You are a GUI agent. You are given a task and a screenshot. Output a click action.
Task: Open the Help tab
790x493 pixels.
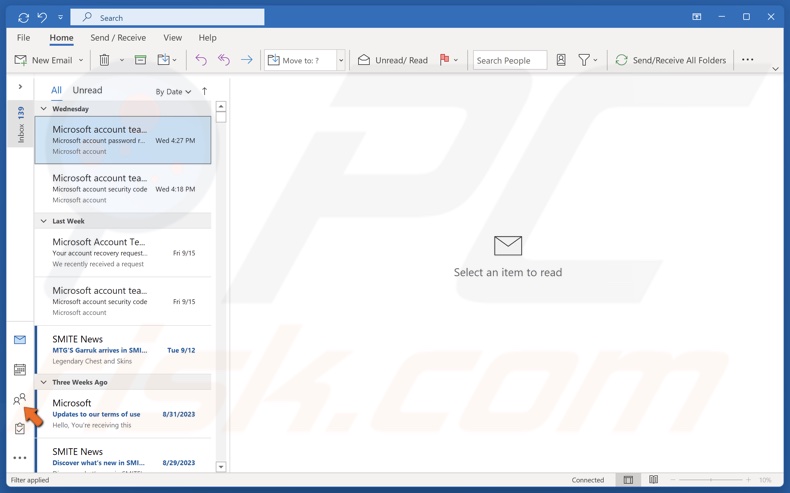207,38
